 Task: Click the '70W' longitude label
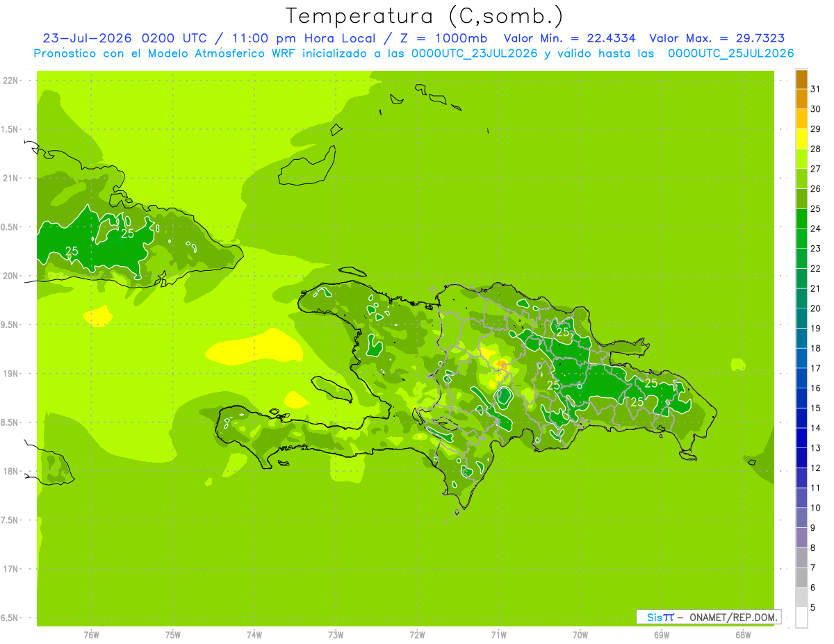(580, 635)
